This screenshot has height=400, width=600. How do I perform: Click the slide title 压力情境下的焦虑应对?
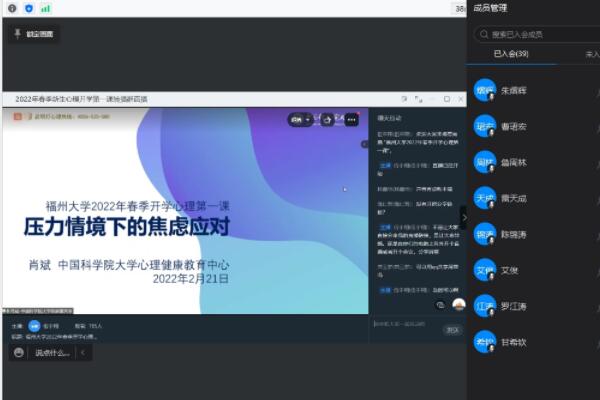point(127,226)
